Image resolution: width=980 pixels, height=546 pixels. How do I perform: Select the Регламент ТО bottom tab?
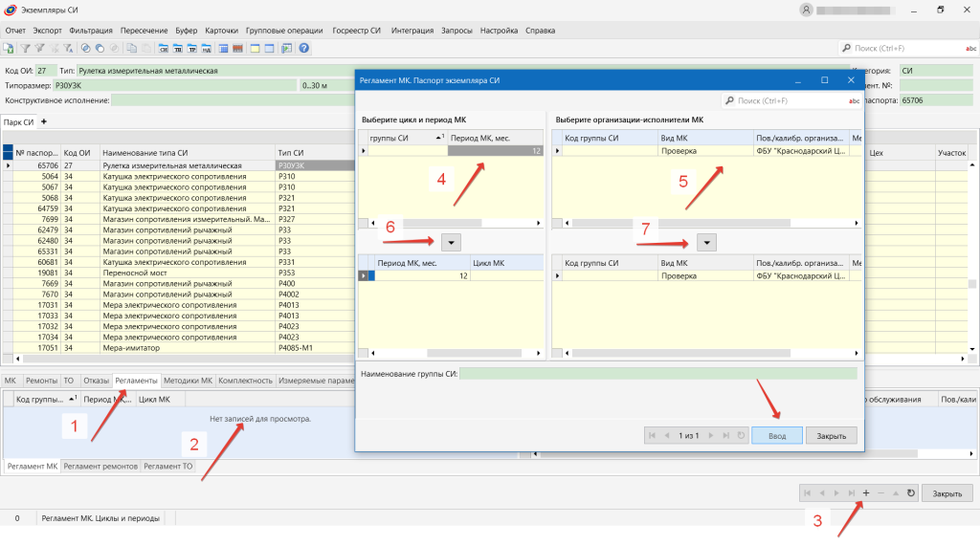coord(168,466)
